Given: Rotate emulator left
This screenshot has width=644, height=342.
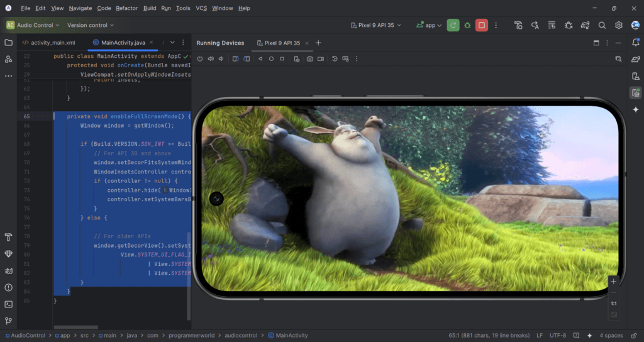Looking at the screenshot, I should [235, 58].
